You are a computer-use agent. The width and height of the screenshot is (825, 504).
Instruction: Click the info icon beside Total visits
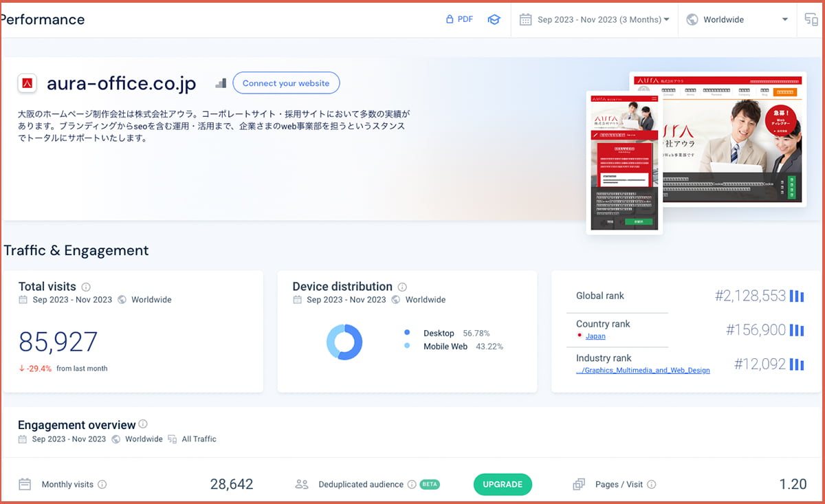pyautogui.click(x=86, y=287)
